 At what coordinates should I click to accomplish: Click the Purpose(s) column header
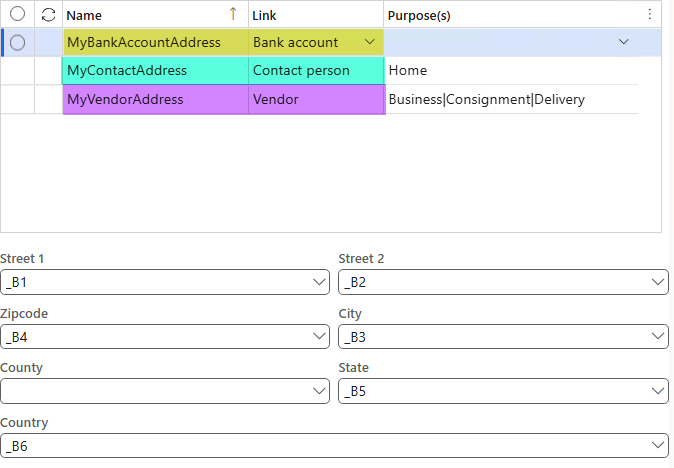pos(511,15)
